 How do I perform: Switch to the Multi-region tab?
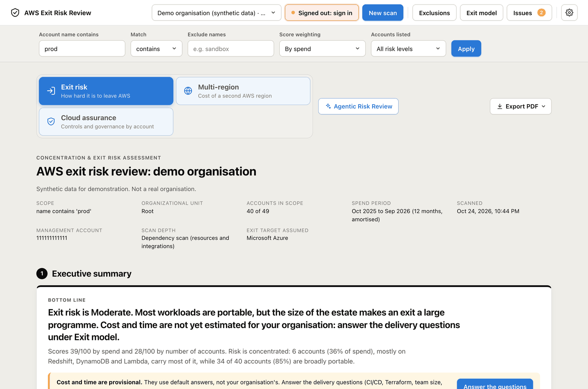point(243,91)
